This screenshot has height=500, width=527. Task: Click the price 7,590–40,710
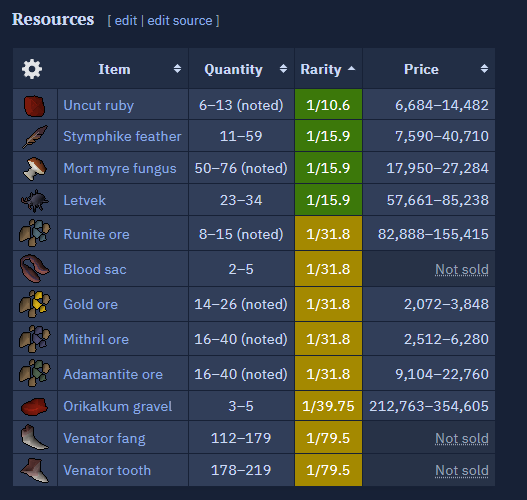(442, 136)
